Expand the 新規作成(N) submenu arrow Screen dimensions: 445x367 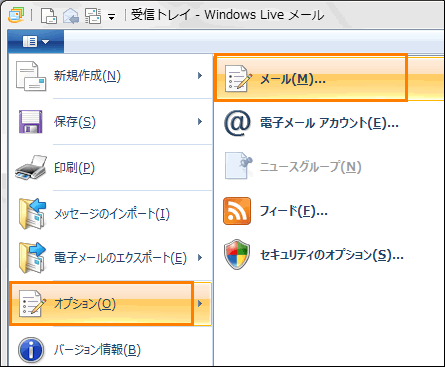200,76
